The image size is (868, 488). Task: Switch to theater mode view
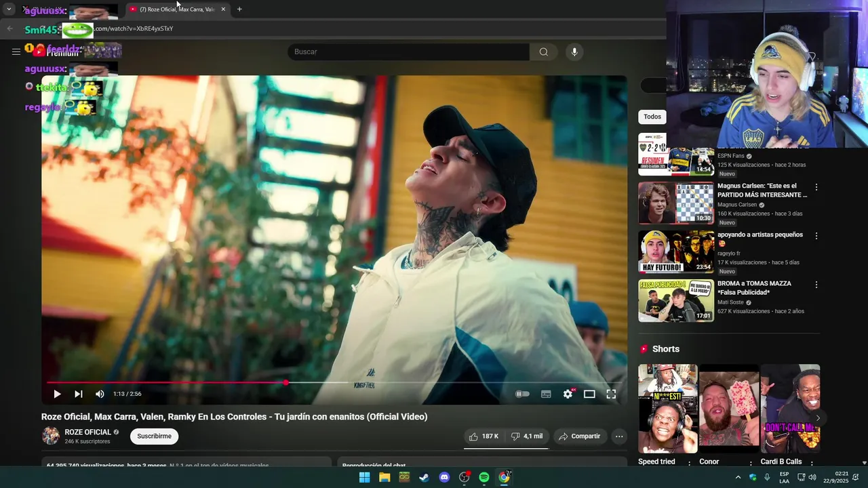point(589,394)
